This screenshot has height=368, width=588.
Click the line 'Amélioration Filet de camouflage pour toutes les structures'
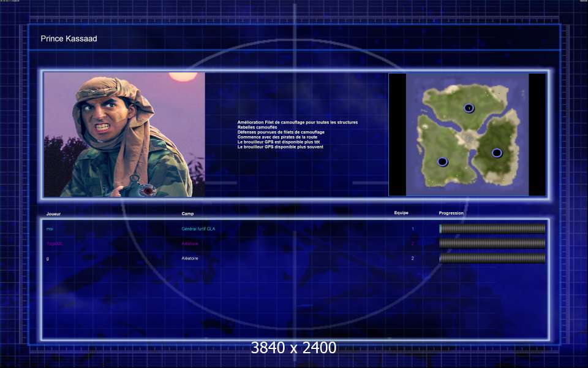[x=298, y=123]
